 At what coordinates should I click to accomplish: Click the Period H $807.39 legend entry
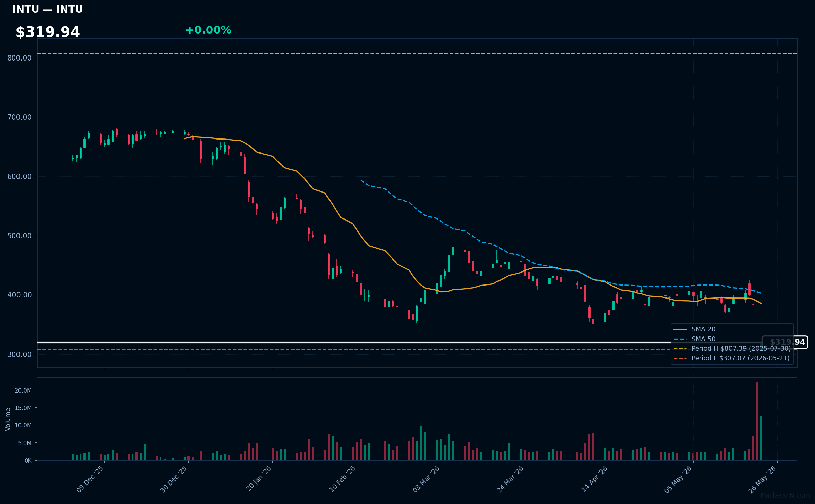click(x=732, y=348)
